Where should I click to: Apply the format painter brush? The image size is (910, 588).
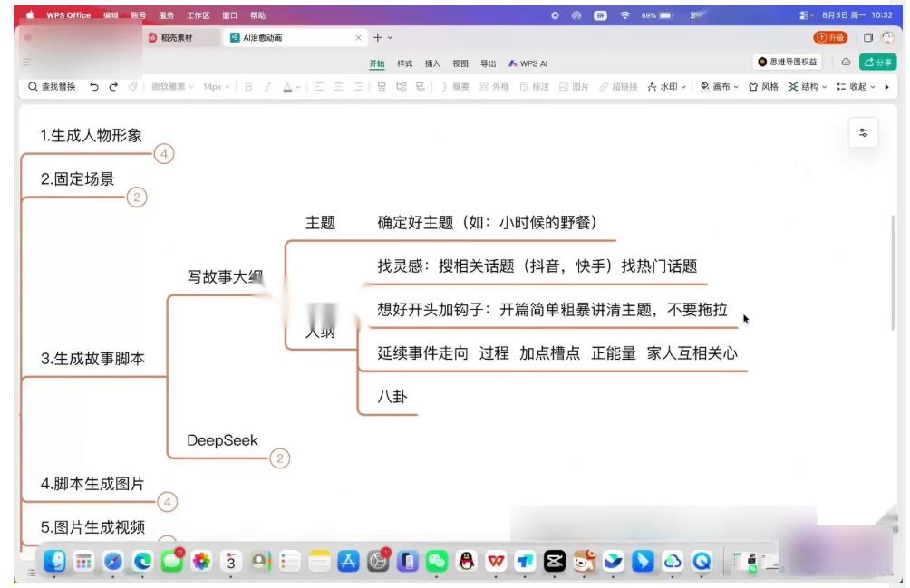point(133,86)
